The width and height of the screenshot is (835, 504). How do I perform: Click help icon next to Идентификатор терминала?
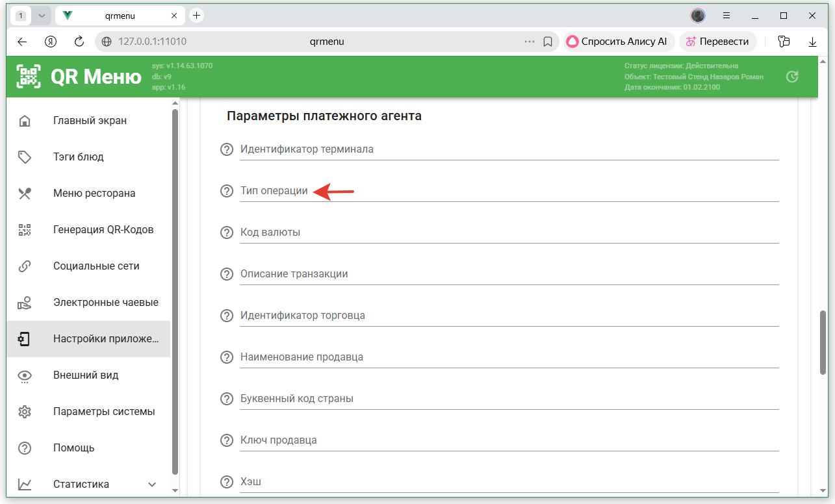[226, 149]
